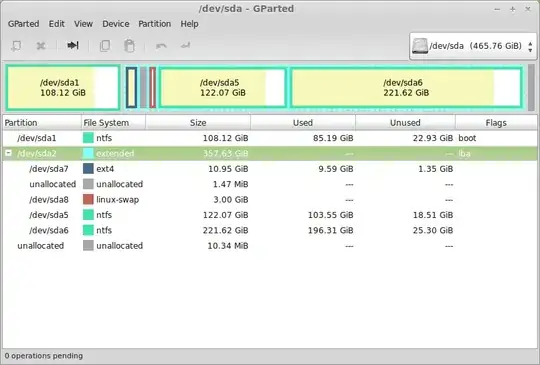Select the /dev/sda7 ext4 row
Viewport: 540px width, 365px height.
click(x=270, y=169)
